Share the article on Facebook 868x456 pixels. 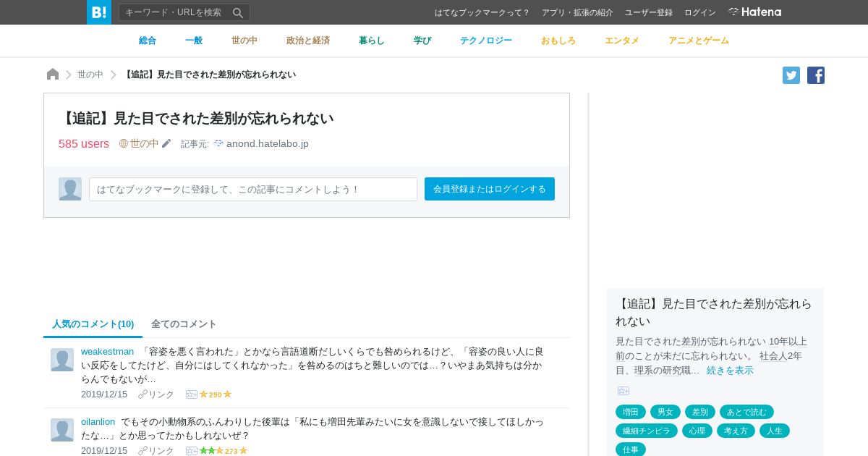point(816,75)
